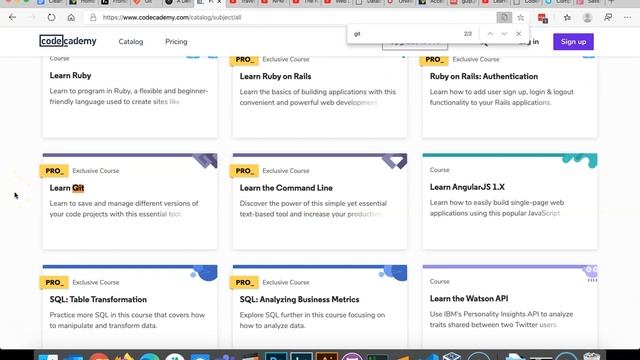Add page to favorites star icon
Screen dimensions: 640x360
[x=520, y=18]
